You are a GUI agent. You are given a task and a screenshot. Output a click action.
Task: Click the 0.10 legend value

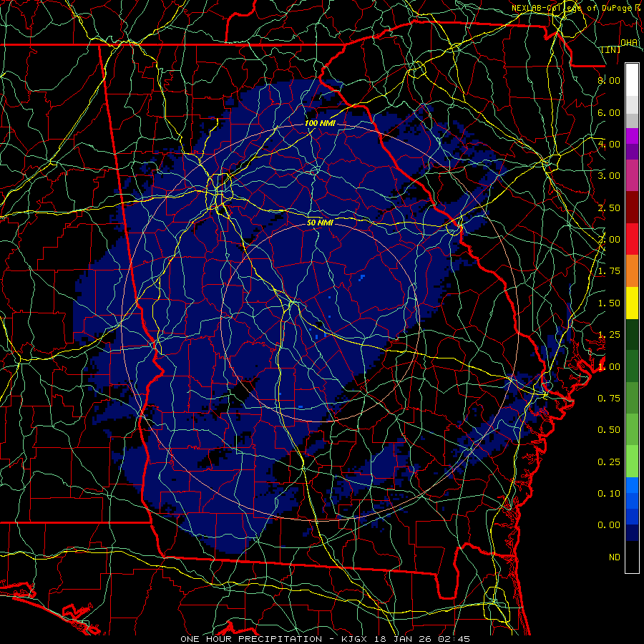pyautogui.click(x=609, y=493)
